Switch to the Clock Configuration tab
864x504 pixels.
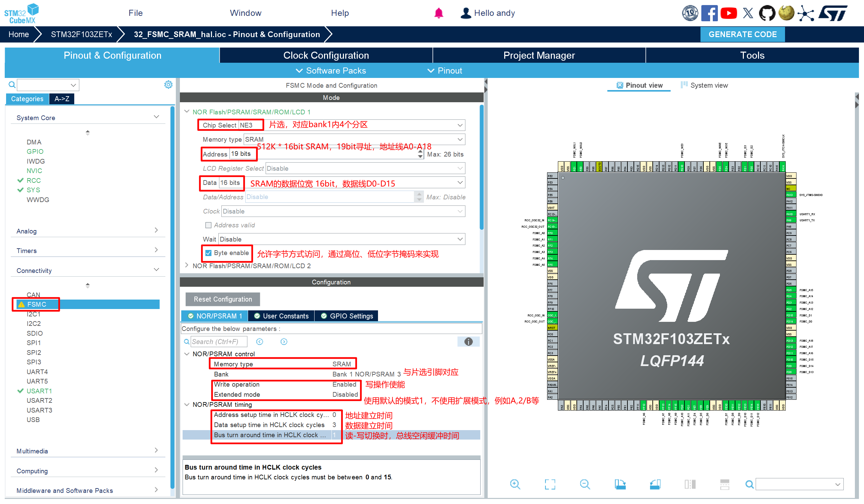(326, 55)
